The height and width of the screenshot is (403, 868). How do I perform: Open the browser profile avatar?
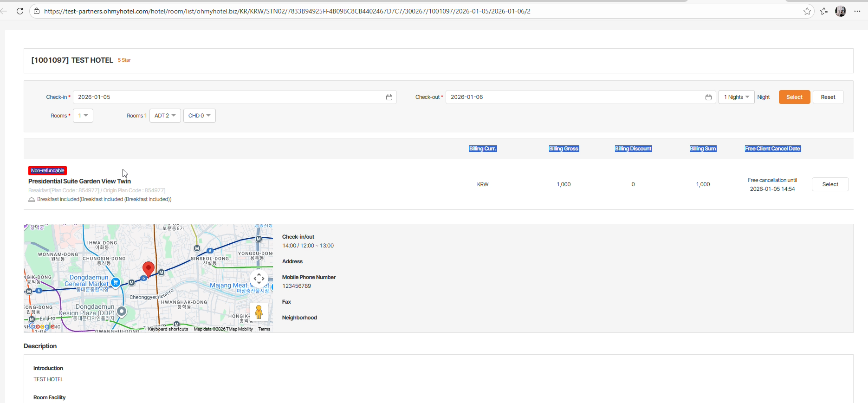841,11
